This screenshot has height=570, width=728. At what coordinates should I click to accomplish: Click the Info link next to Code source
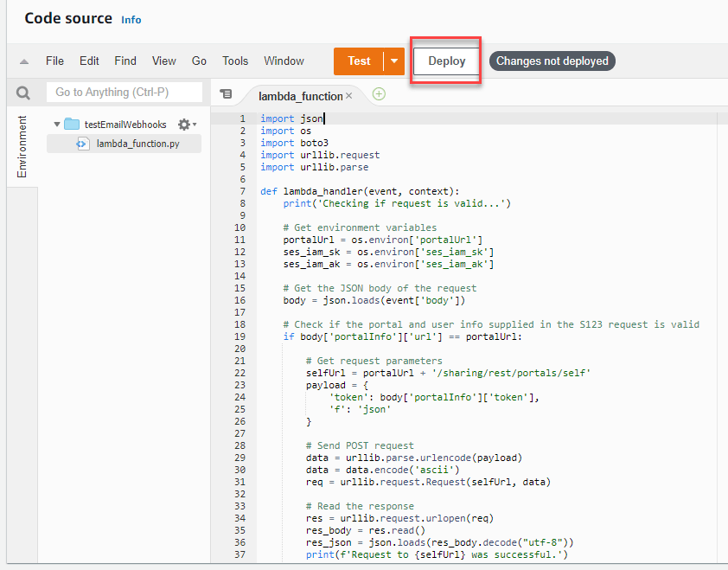(x=131, y=18)
